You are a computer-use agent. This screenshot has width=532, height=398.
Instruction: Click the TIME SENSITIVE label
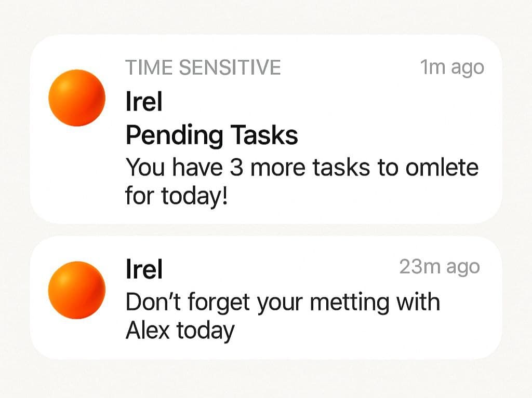(x=203, y=66)
